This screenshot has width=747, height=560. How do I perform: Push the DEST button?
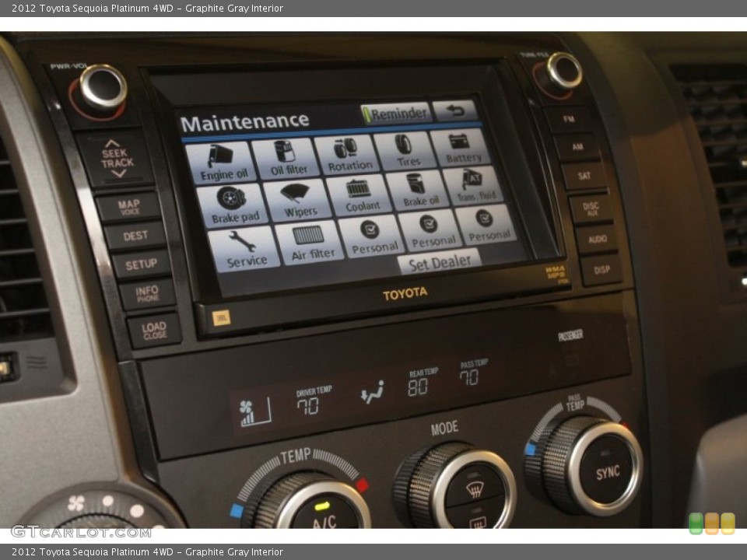click(x=135, y=236)
